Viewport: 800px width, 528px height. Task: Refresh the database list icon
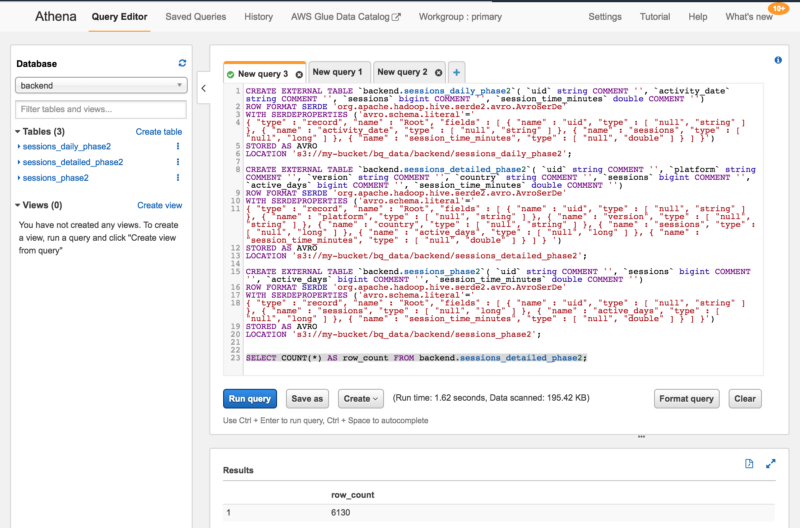coord(182,63)
